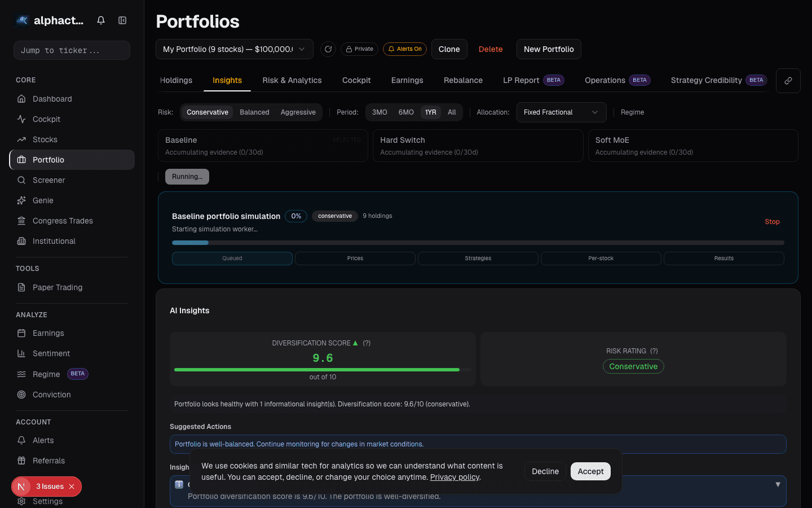
Task: Click the Screener magnifier icon
Action: pos(23,180)
